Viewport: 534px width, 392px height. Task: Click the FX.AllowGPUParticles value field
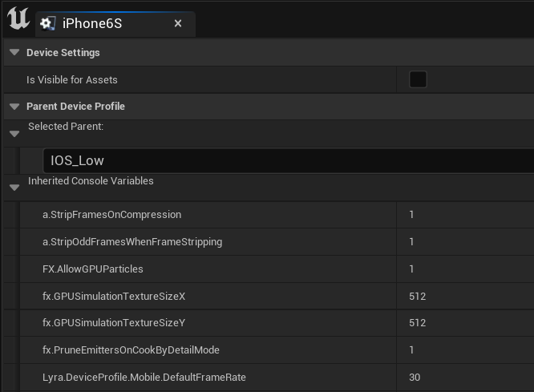point(465,269)
